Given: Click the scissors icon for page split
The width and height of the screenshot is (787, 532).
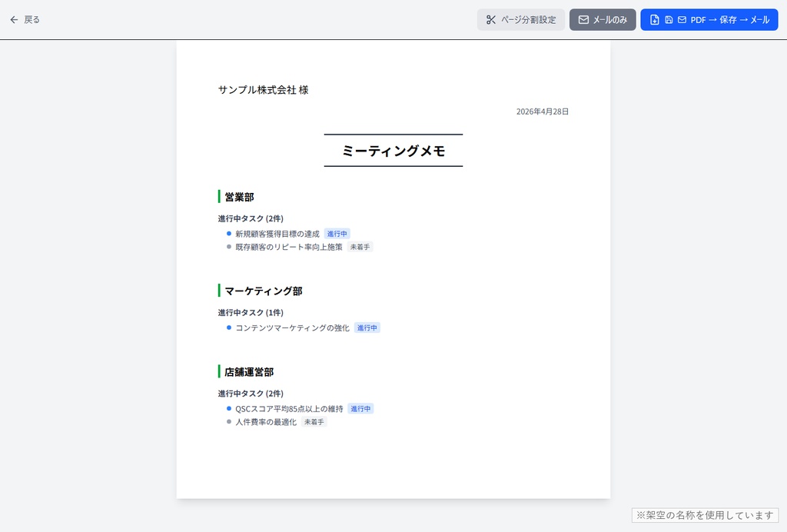Looking at the screenshot, I should [491, 19].
